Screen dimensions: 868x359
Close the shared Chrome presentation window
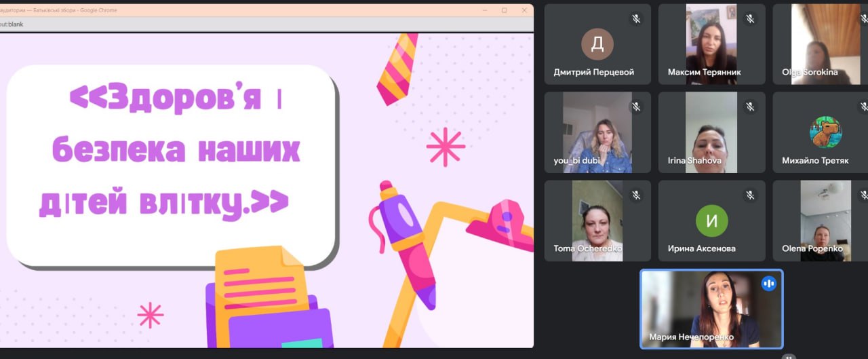tap(524, 10)
